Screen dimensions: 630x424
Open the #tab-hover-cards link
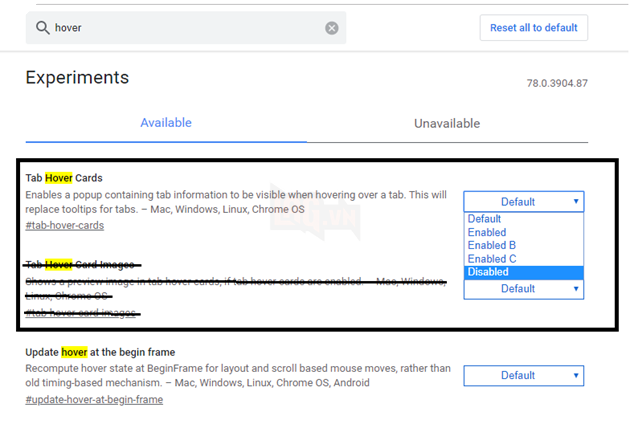[x=65, y=225]
